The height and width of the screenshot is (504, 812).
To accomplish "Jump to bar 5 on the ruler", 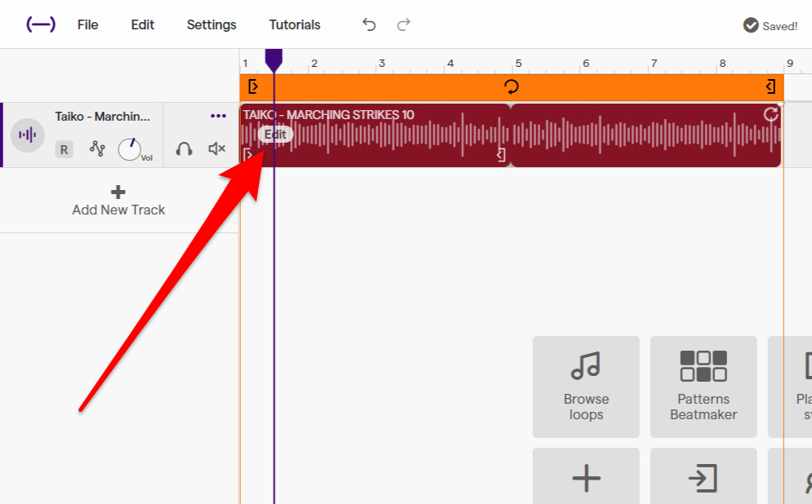I will pyautogui.click(x=518, y=63).
